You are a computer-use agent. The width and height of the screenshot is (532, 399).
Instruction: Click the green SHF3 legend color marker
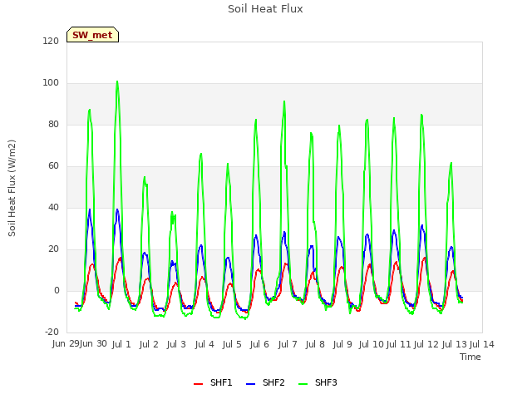pyautogui.click(x=303, y=384)
